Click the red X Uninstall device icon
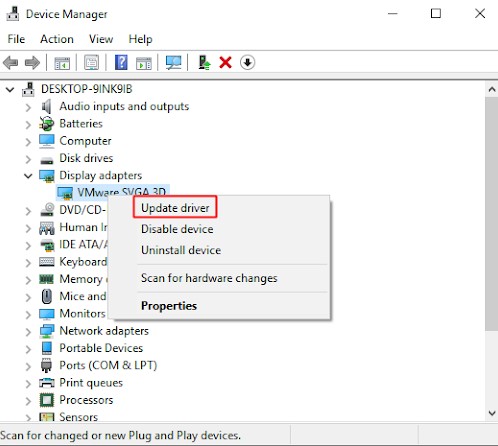Viewport: 498px width, 446px height. pos(225,62)
